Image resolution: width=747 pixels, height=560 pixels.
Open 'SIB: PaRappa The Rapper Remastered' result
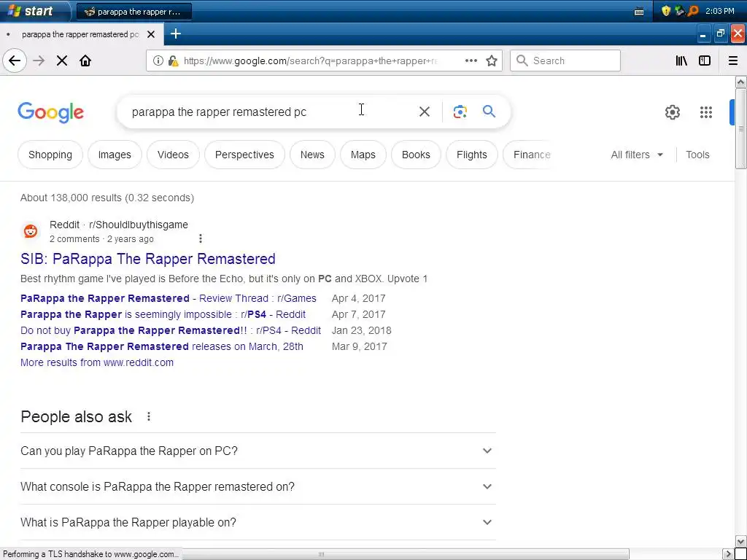[147, 259]
